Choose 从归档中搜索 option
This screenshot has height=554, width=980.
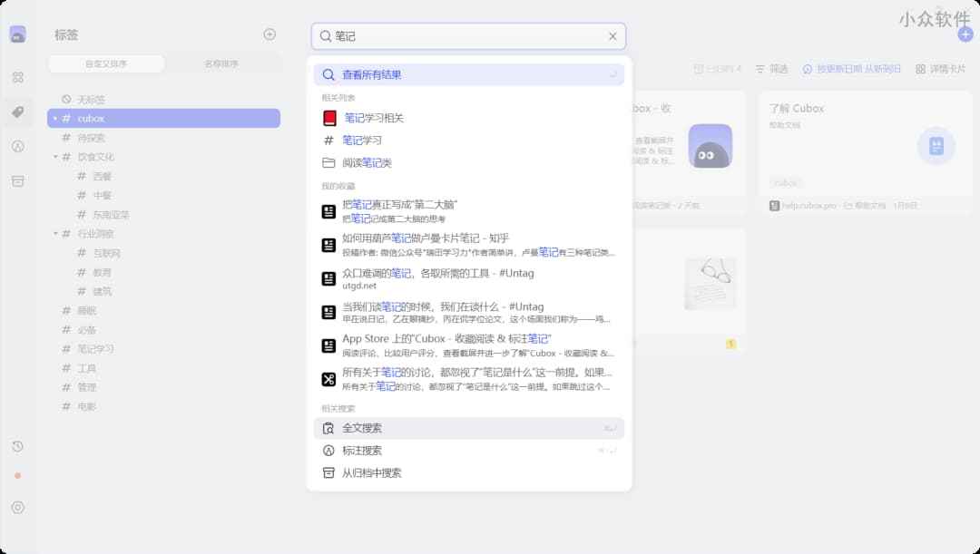click(x=469, y=472)
